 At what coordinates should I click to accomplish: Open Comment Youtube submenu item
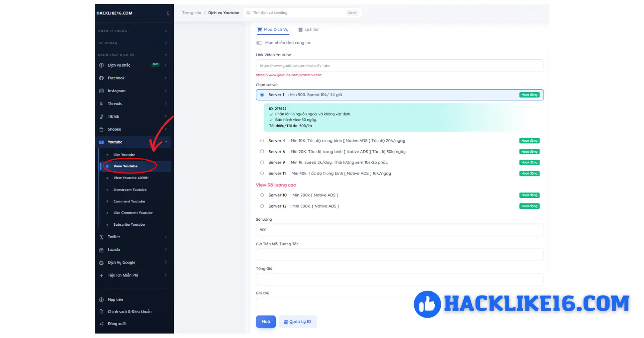tap(129, 202)
